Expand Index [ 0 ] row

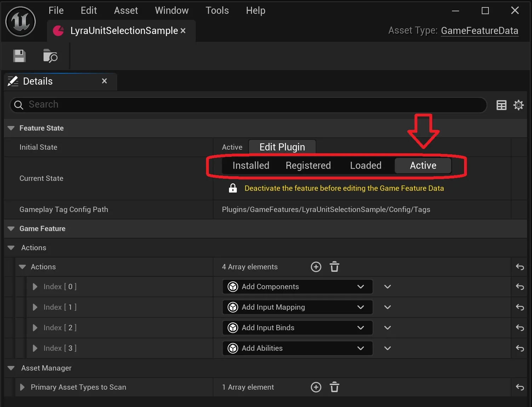tap(35, 287)
